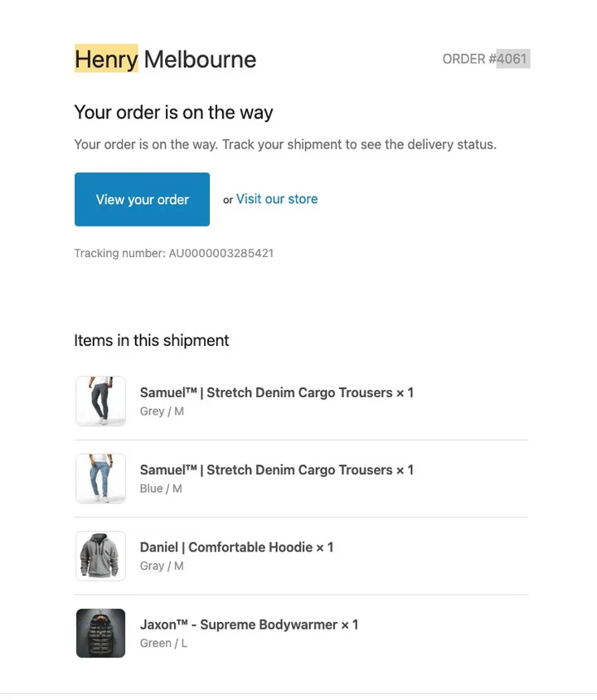Open the Daniel Comfortable Hoodie thumbnail
Viewport: 597px width, 700px height.
[x=100, y=556]
